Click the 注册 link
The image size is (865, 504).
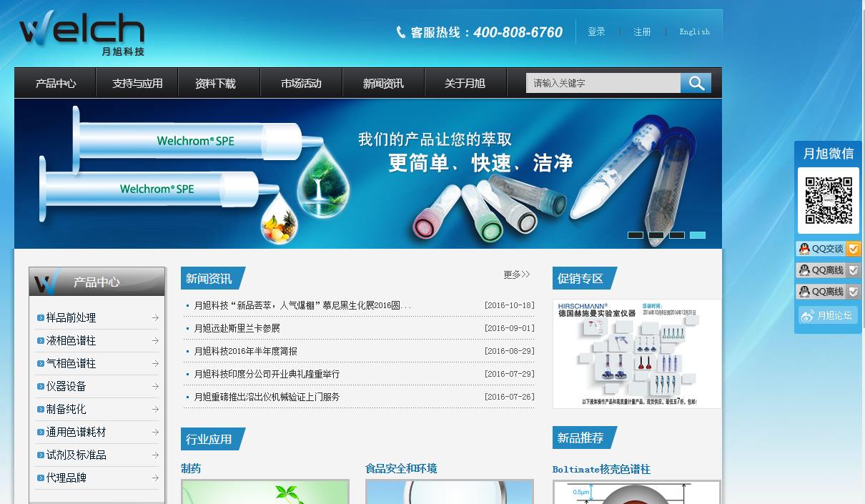[x=642, y=31]
